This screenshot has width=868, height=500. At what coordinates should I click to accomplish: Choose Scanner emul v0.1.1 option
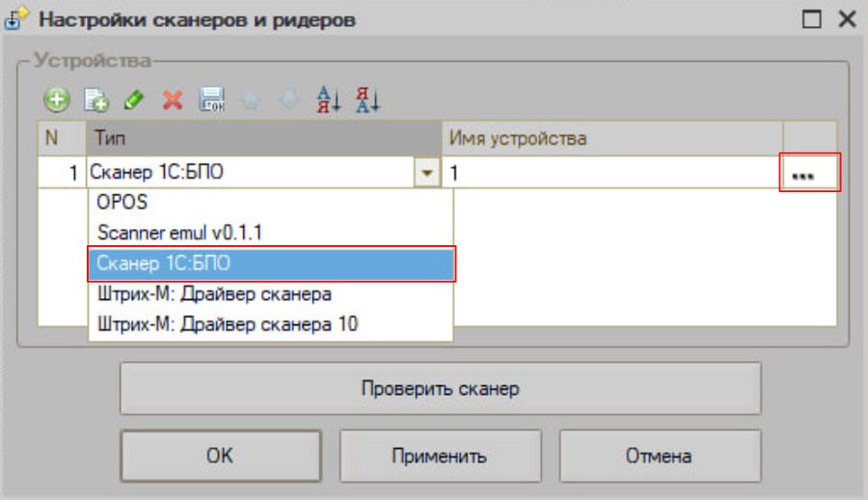(270, 233)
